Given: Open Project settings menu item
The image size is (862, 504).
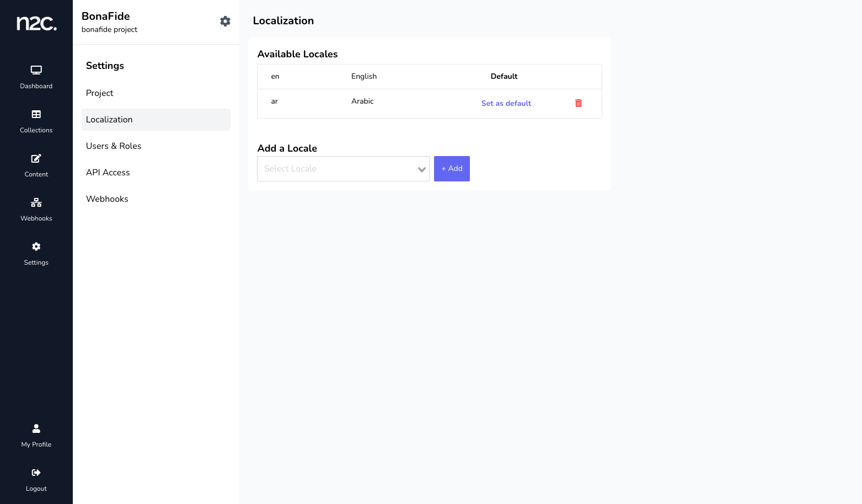Looking at the screenshot, I should pyautogui.click(x=100, y=93).
